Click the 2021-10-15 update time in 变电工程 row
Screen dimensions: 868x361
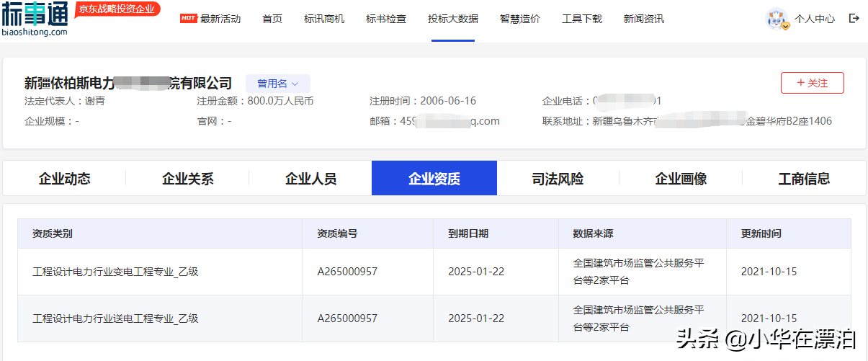769,272
